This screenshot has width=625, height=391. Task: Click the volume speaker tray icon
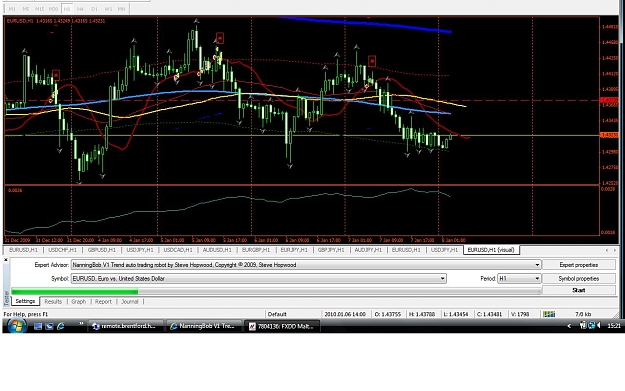click(599, 326)
